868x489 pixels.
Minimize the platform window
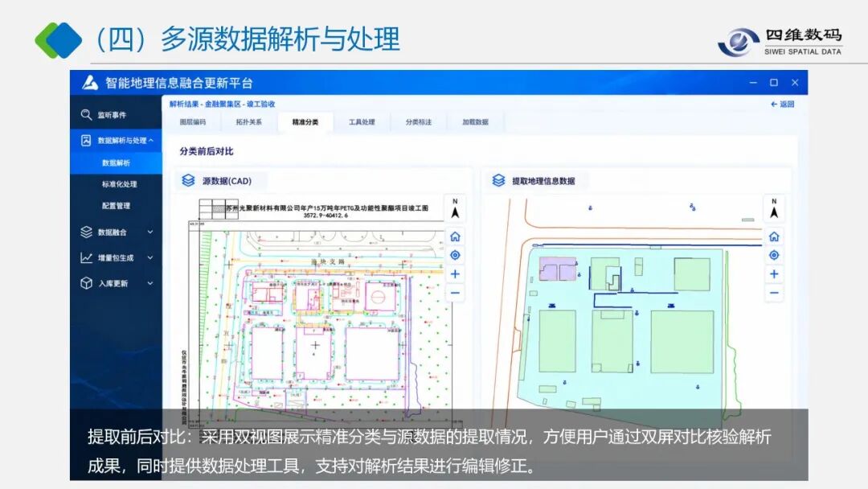(x=753, y=83)
